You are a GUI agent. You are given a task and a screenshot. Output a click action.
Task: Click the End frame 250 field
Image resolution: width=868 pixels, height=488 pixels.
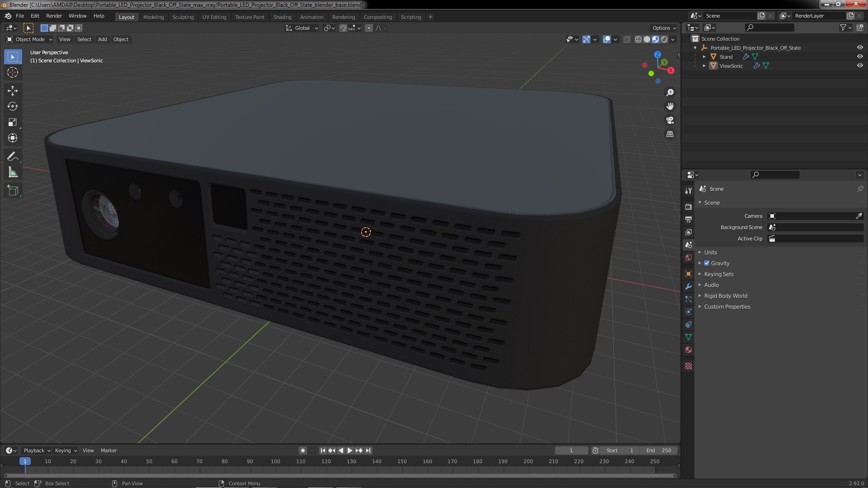[659, 450]
